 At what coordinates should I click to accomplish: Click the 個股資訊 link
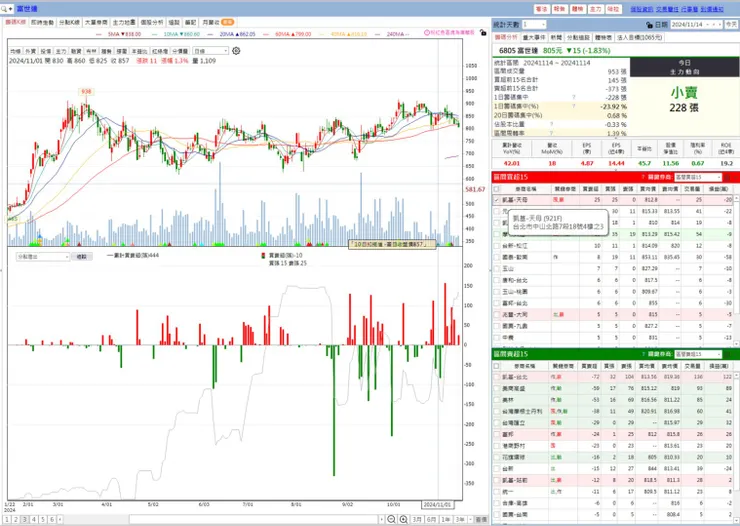pyautogui.click(x=641, y=9)
